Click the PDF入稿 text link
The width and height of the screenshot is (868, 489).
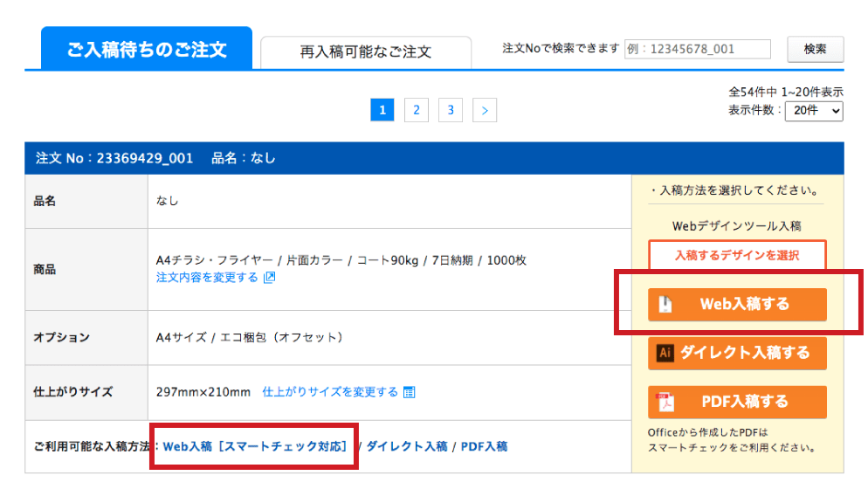click(x=484, y=446)
